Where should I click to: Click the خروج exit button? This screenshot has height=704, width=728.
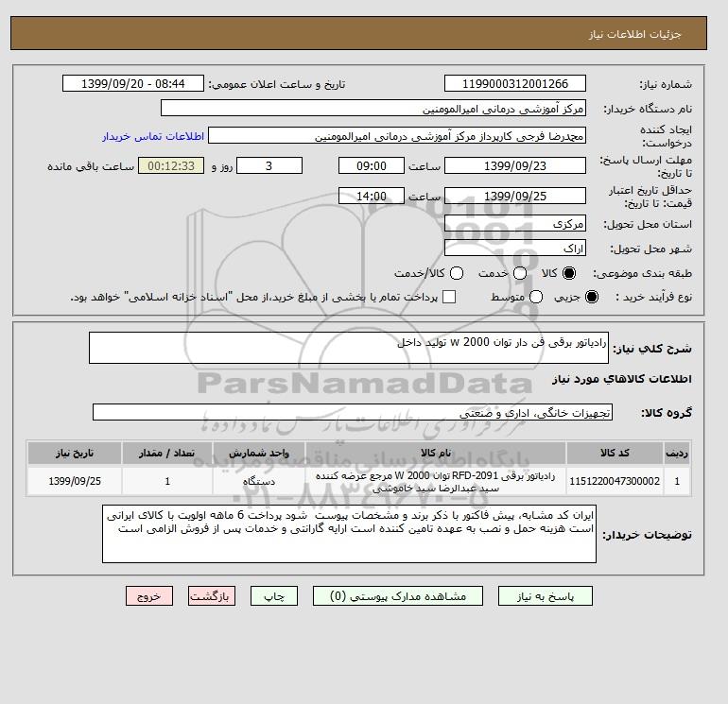point(149,596)
